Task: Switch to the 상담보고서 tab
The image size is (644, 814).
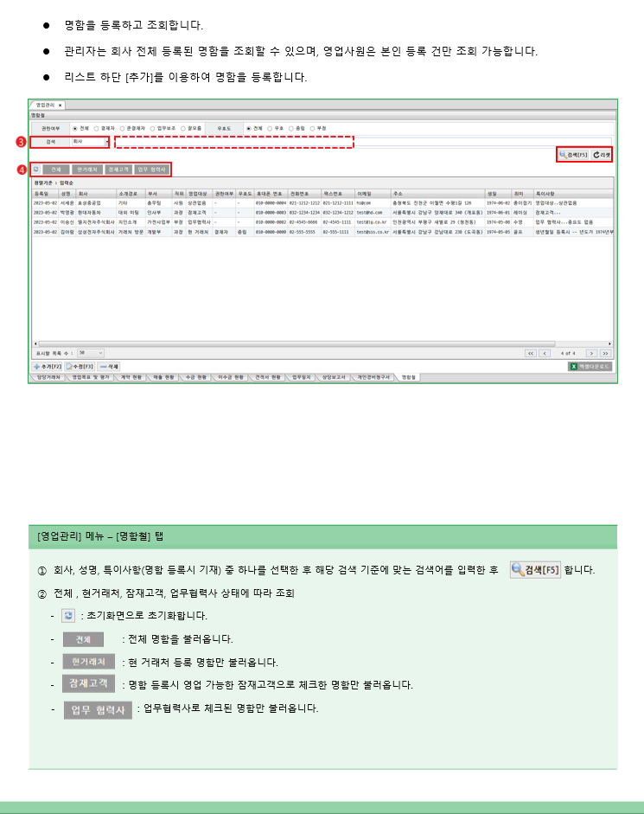Action: pos(333,377)
